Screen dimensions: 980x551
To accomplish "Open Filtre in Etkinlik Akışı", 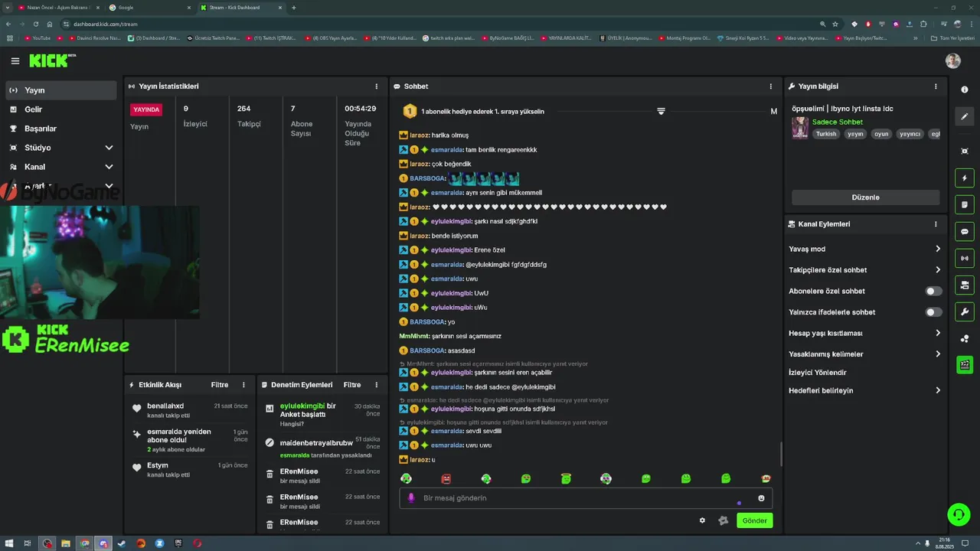I will 220,385.
